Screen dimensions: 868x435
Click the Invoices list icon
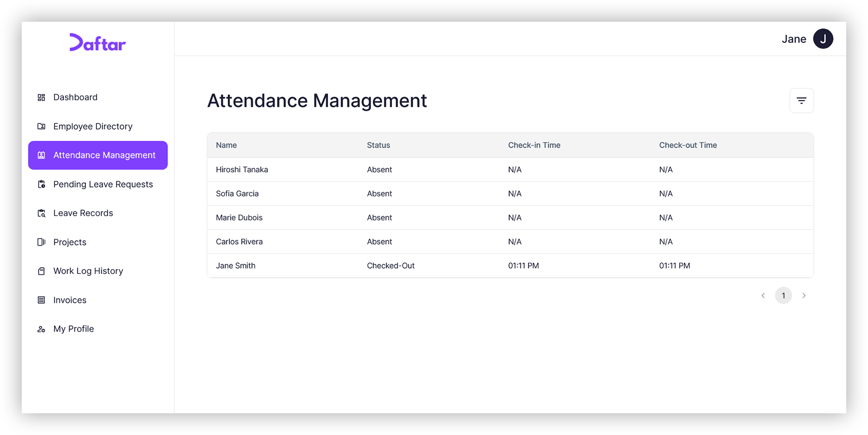click(x=42, y=300)
